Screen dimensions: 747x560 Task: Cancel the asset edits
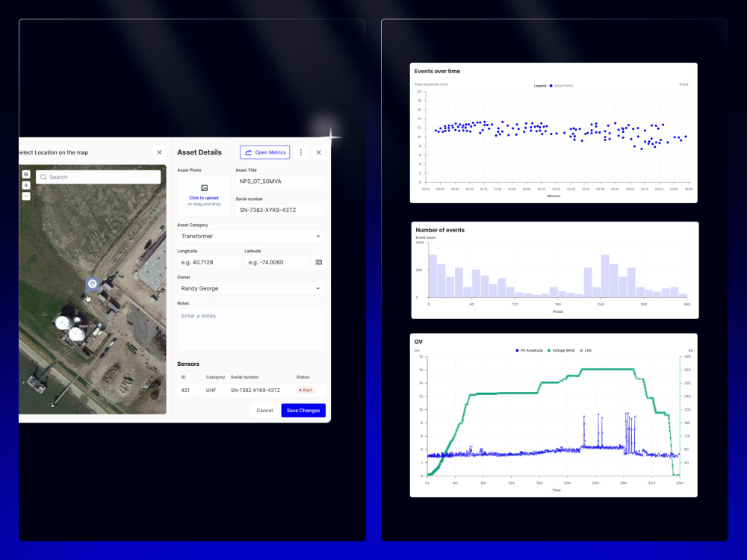tap(264, 411)
